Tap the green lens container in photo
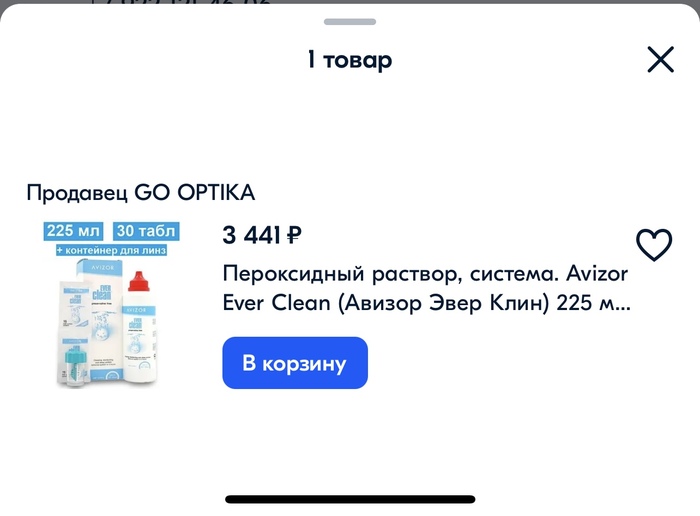Screen dimensions: 700x516 tap(74, 366)
